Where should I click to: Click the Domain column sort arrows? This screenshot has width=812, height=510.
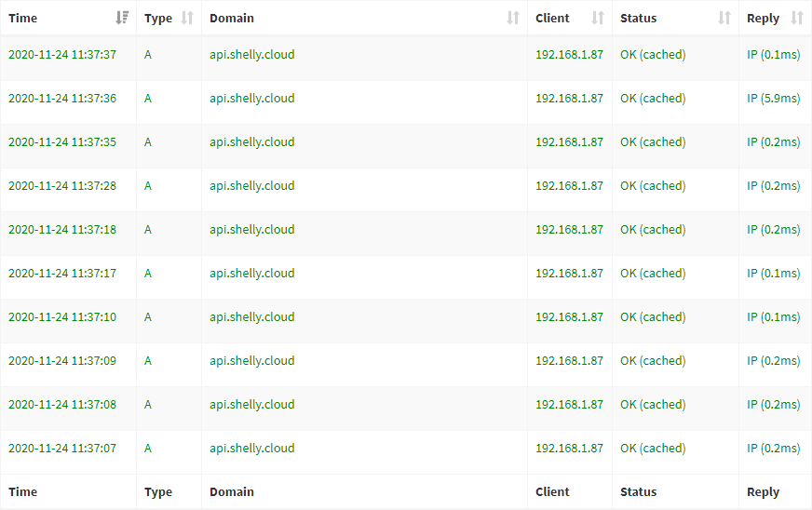pos(513,18)
